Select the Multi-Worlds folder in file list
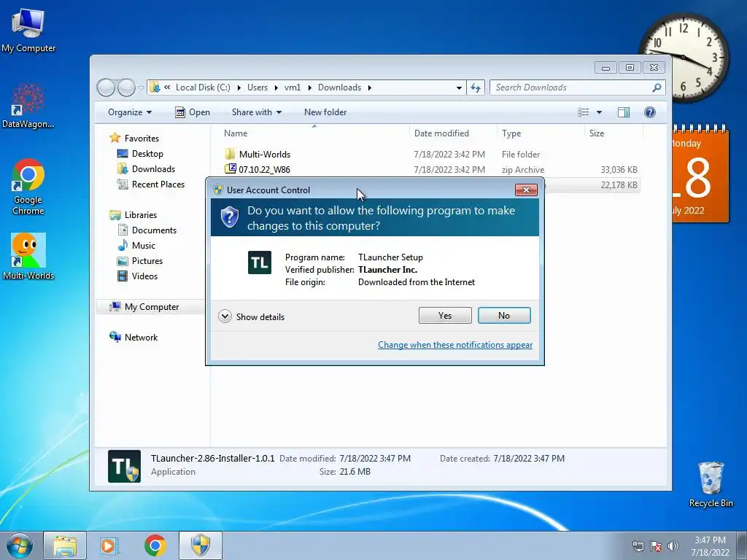Viewport: 747px width, 560px height. (x=264, y=155)
